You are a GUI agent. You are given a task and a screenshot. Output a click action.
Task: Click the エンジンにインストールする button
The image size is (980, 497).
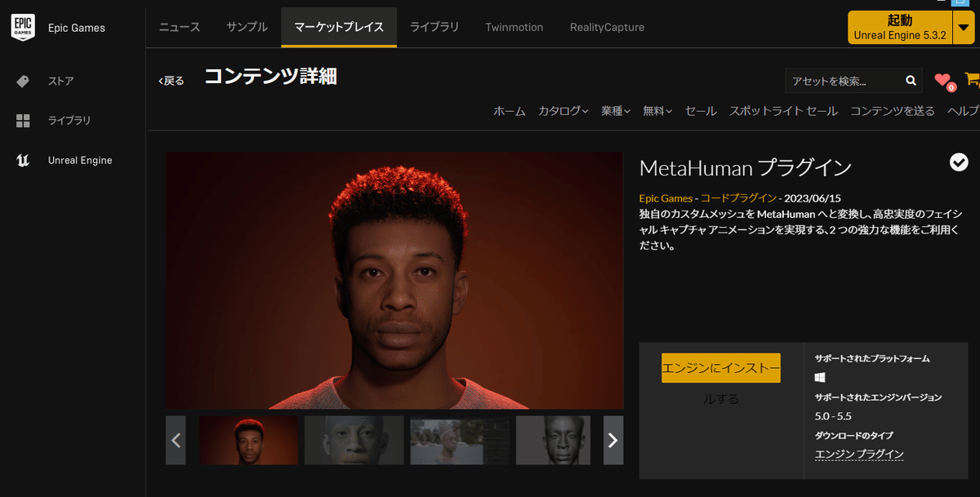(x=721, y=368)
